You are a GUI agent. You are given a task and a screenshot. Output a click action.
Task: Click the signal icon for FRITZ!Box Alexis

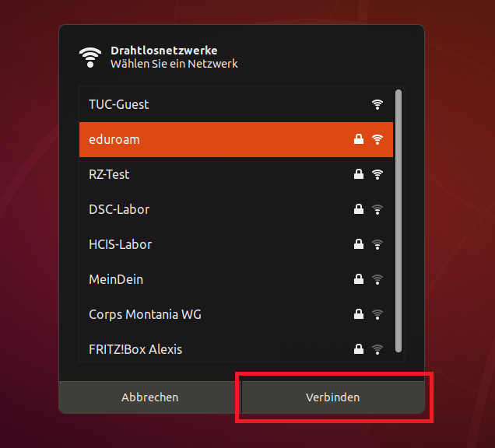377,349
